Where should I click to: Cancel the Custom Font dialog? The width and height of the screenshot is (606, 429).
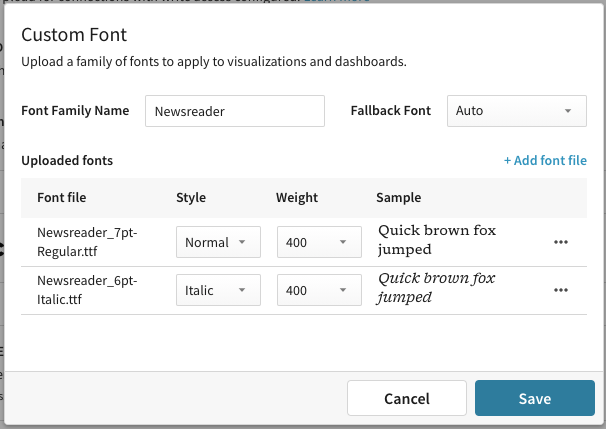407,398
